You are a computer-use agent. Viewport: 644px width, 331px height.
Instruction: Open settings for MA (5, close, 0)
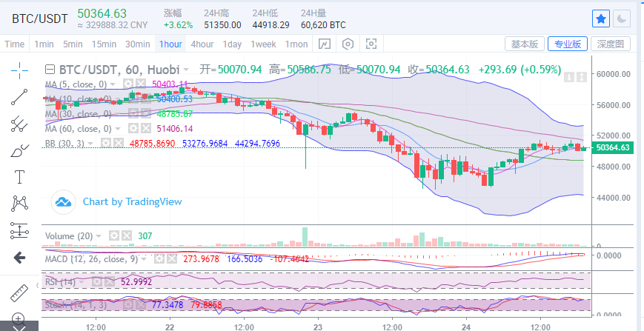(128, 84)
